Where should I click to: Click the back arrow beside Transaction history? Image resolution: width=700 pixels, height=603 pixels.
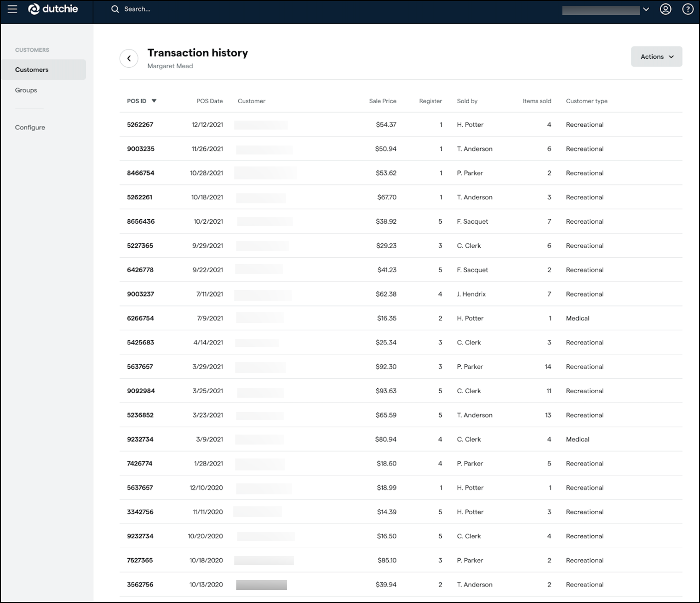[129, 58]
